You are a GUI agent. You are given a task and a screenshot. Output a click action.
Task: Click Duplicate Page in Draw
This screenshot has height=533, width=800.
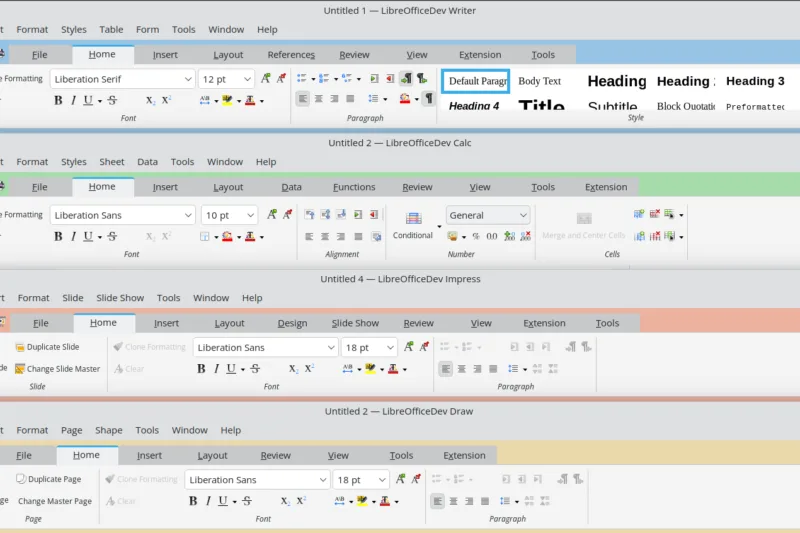[x=49, y=479]
